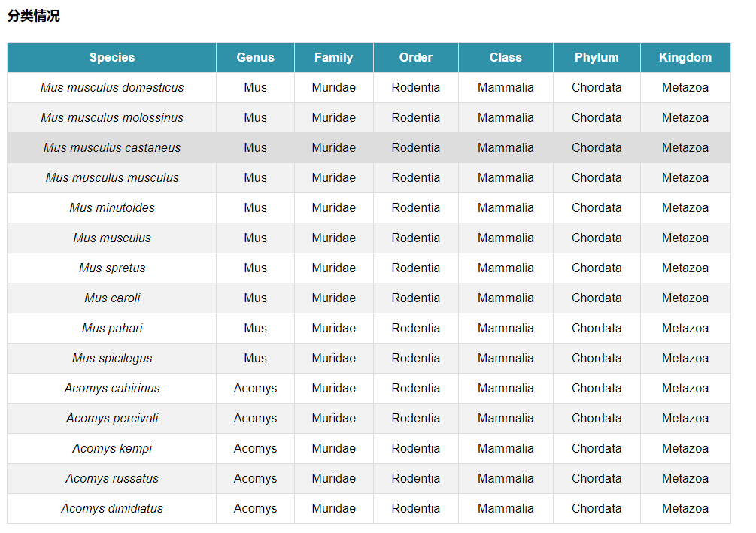Image resolution: width=756 pixels, height=533 pixels.
Task: Click Metazoa in Mus musculus castaneus row
Action: click(x=685, y=147)
